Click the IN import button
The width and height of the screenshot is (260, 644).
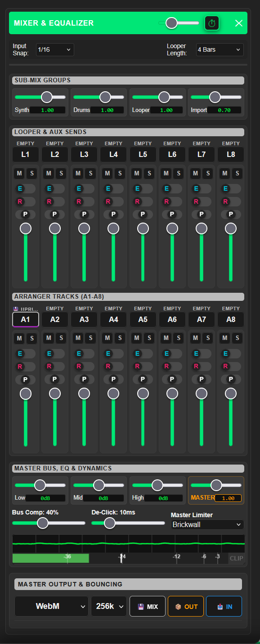(224, 606)
